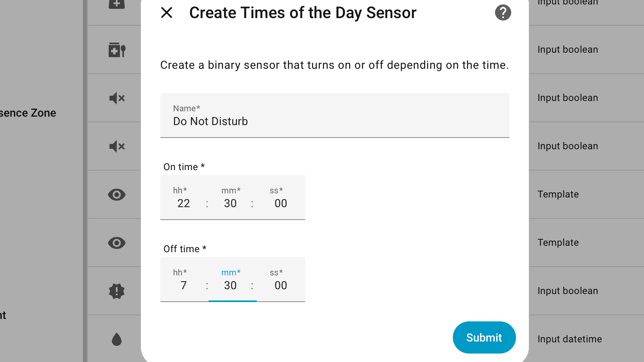Open the help question mark icon

pyautogui.click(x=503, y=13)
